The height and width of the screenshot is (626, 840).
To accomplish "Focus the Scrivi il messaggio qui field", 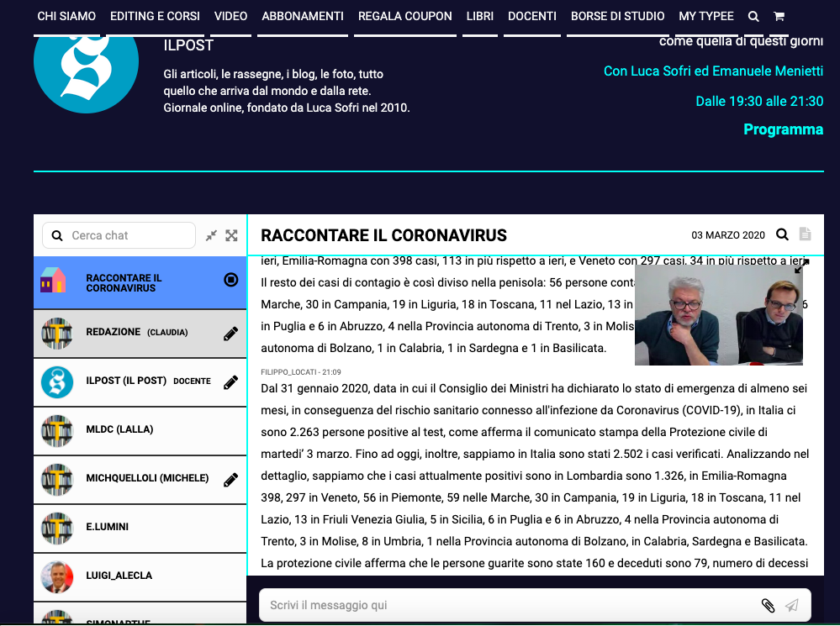I will pyautogui.click(x=505, y=605).
